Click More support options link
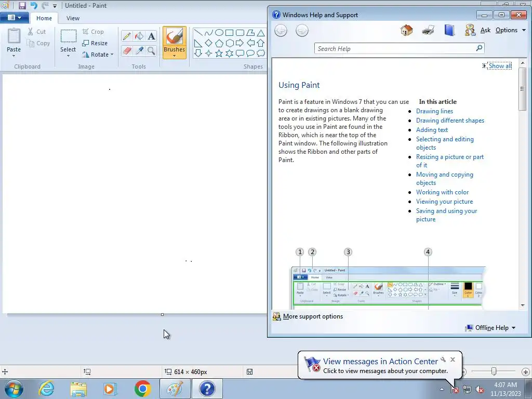Screen dimensions: 532x399 coord(312,316)
